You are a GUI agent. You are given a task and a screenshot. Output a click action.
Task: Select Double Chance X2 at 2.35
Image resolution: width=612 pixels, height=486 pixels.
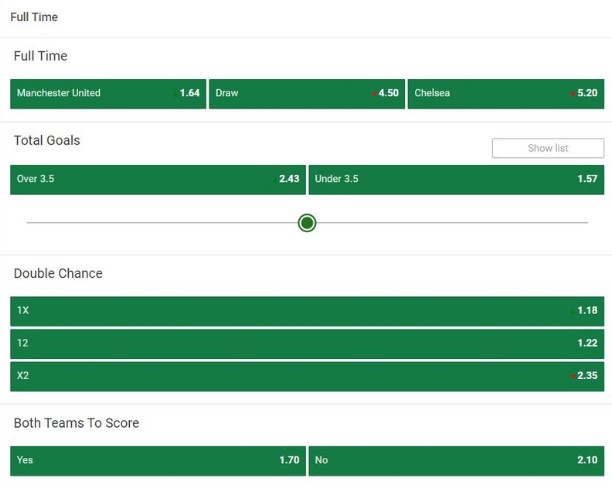(x=307, y=377)
